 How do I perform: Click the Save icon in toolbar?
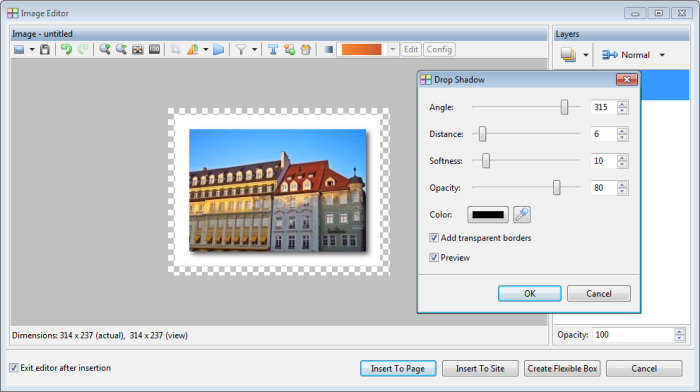[x=45, y=50]
